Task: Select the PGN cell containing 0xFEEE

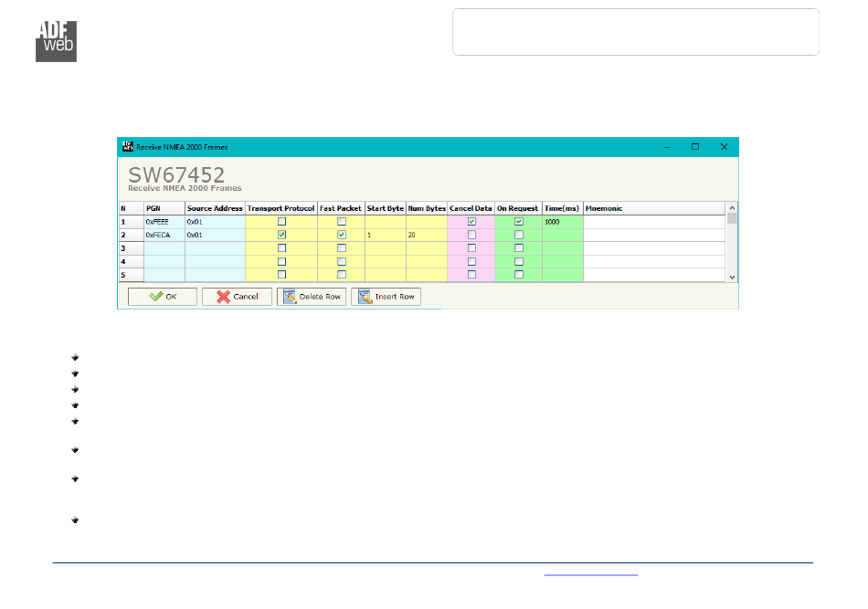Action: 164,222
